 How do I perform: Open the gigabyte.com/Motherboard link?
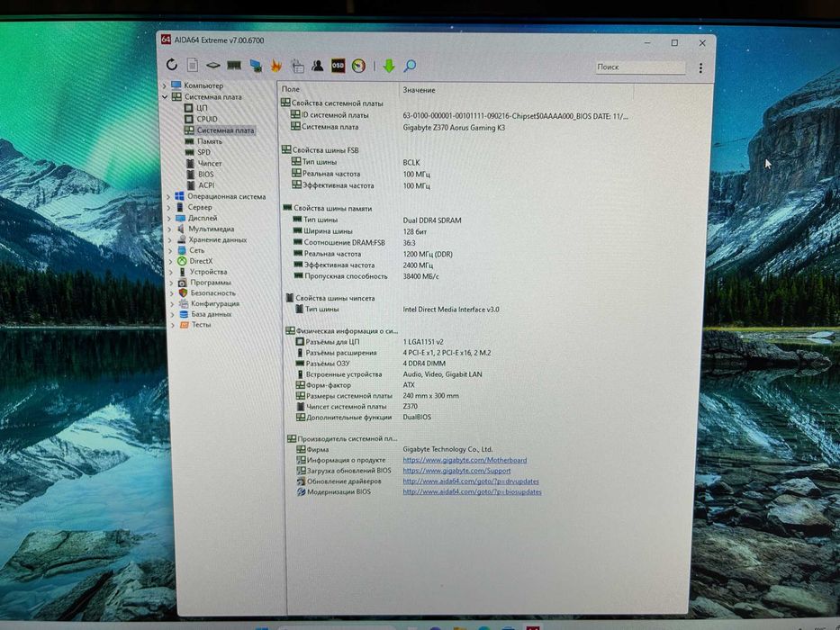pos(465,460)
